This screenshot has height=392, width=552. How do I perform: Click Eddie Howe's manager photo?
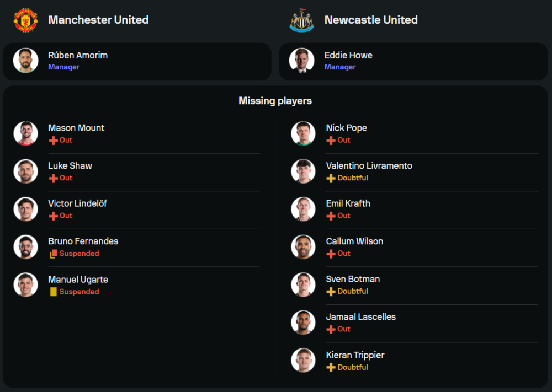302,61
